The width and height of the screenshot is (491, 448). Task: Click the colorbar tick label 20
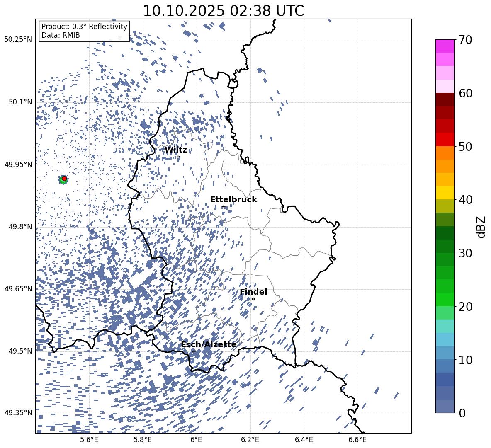click(465, 306)
